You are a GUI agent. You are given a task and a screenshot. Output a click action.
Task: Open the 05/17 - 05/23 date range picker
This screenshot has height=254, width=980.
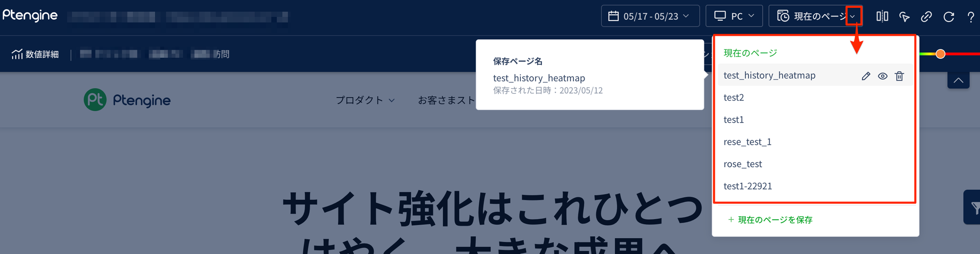650,16
